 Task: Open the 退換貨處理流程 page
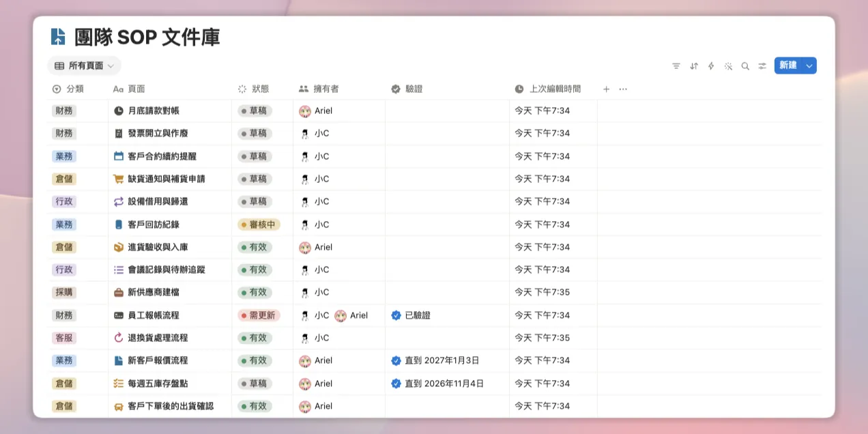click(158, 338)
